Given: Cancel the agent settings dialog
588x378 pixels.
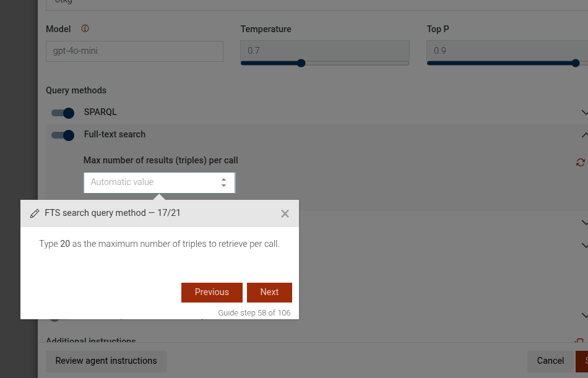Looking at the screenshot, I should click(550, 361).
